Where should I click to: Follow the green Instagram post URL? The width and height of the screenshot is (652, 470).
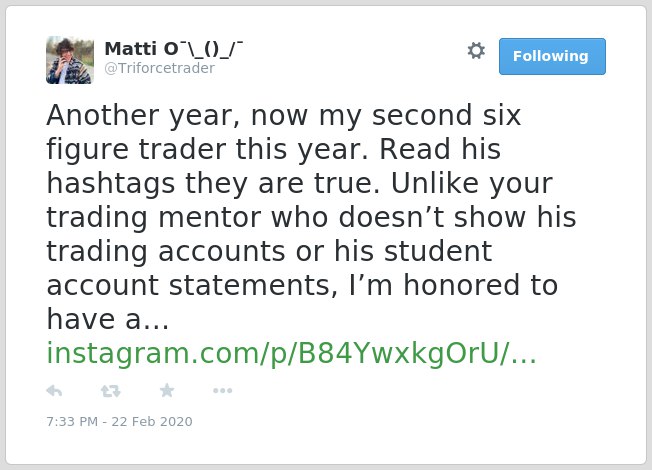(x=291, y=354)
